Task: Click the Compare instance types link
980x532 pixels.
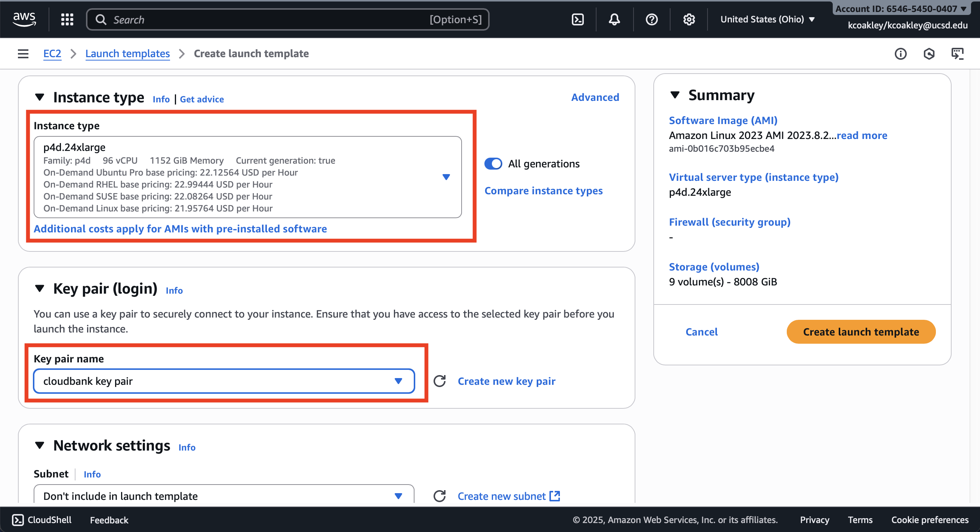Action: tap(543, 191)
